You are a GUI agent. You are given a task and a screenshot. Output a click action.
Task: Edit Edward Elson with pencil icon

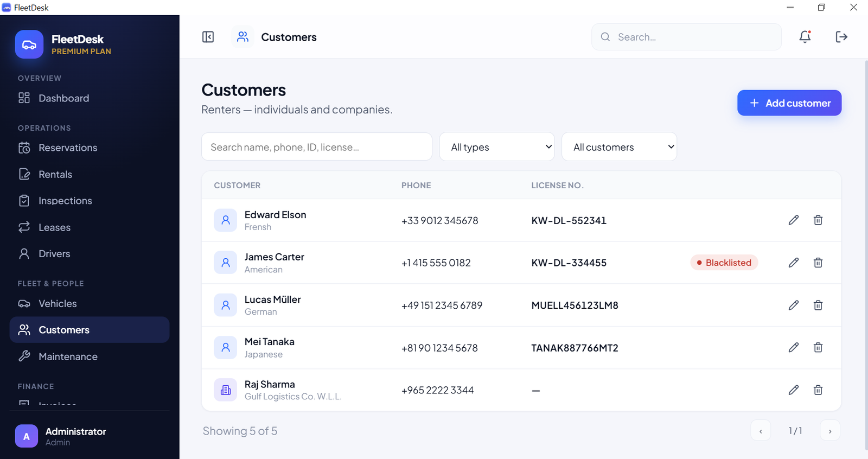click(794, 220)
